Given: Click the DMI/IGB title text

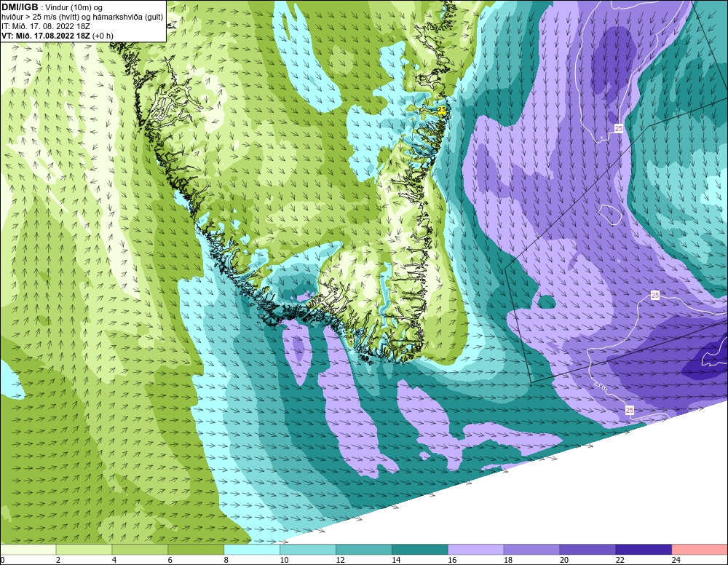Looking at the screenshot, I should [x=20, y=7].
